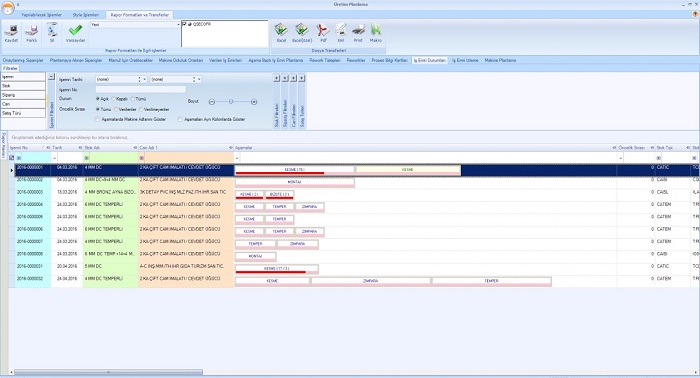Select the Sipariş filter category
Viewport: 700px width, 378px height.
click(x=23, y=95)
